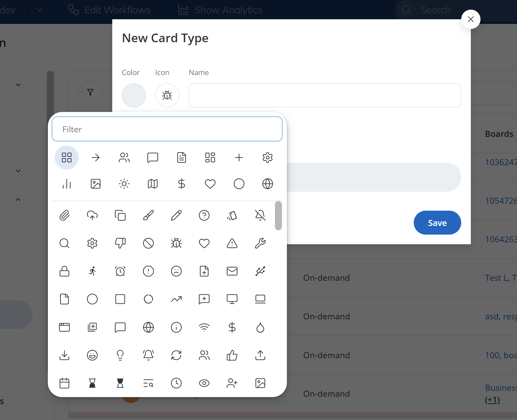Click into the icon Filter field
The height and width of the screenshot is (420, 517).
pos(167,129)
